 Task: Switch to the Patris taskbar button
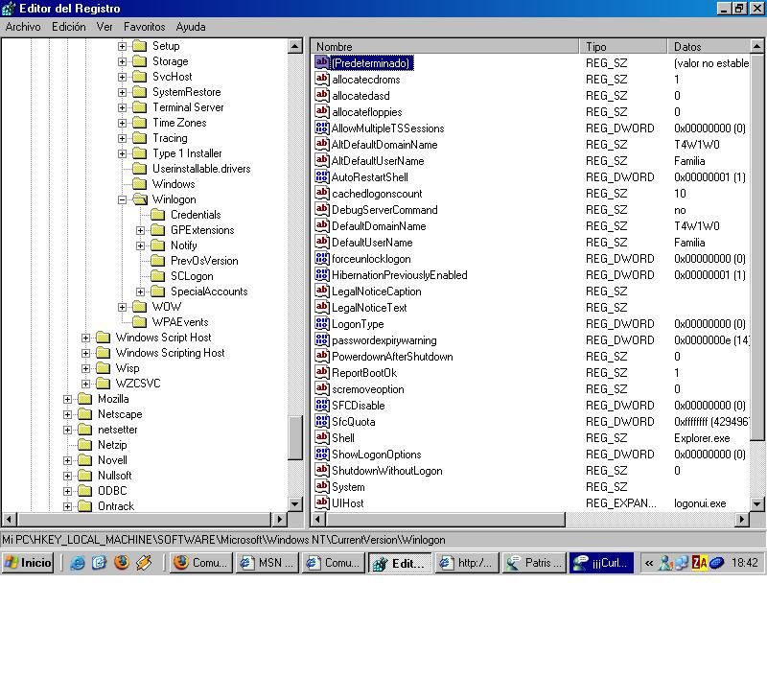pyautogui.click(x=534, y=563)
